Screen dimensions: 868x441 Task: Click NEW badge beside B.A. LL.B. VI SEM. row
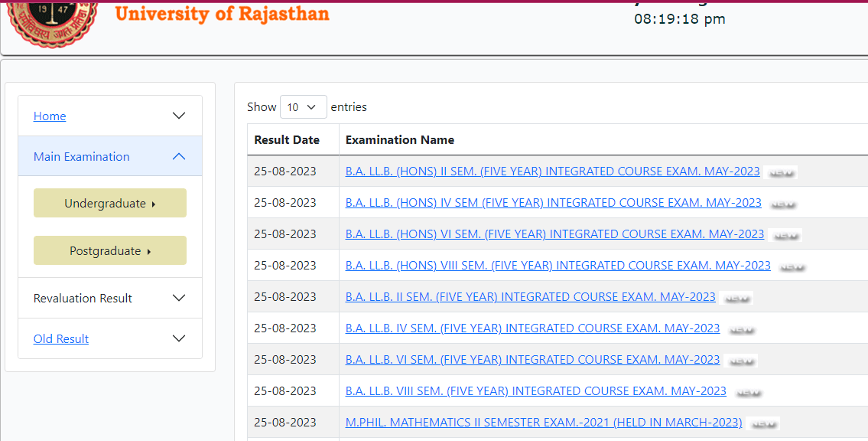coord(741,361)
